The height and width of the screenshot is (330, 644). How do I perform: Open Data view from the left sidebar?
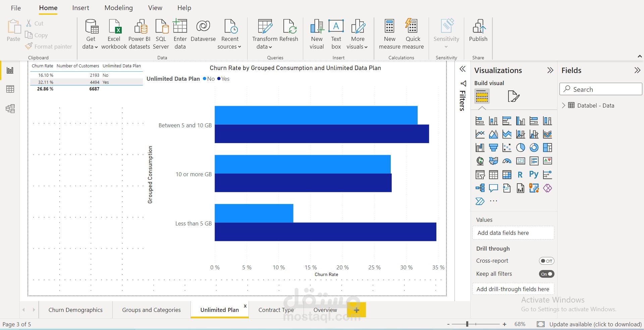(x=10, y=89)
